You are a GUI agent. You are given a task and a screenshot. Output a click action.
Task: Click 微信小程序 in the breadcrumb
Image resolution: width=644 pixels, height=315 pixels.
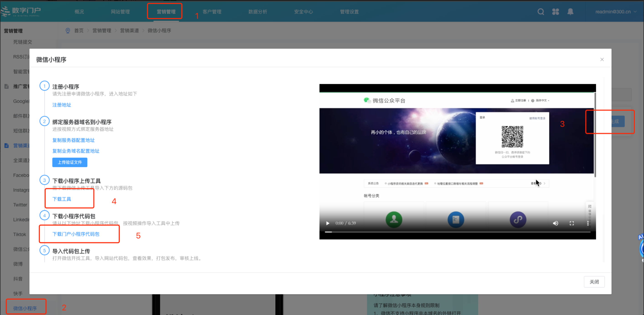click(x=159, y=30)
